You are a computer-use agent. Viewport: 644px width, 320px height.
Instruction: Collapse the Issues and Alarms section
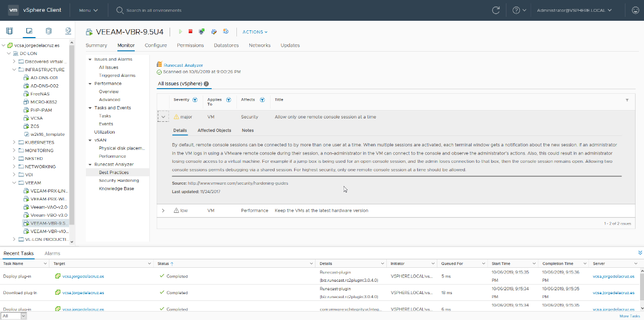tap(90, 59)
